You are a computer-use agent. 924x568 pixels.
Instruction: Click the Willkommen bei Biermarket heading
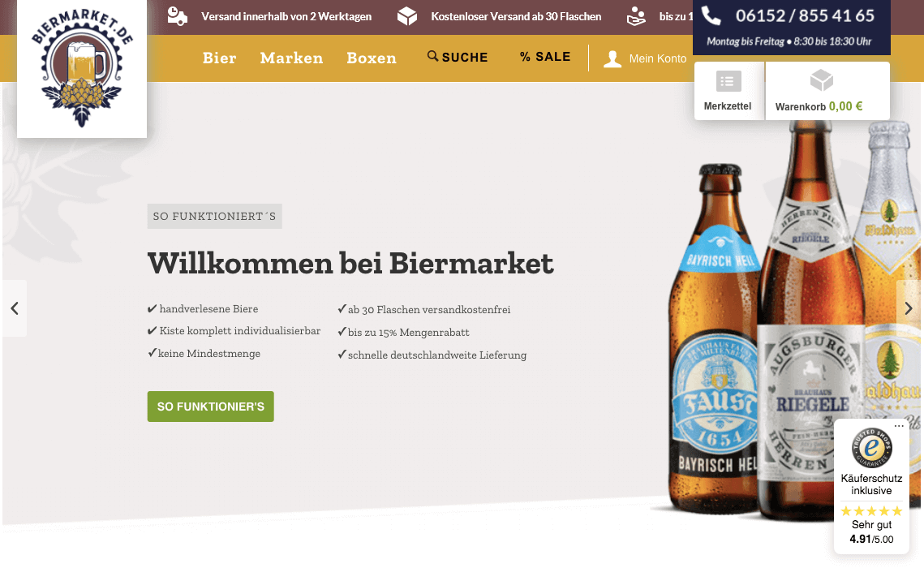coord(350,263)
